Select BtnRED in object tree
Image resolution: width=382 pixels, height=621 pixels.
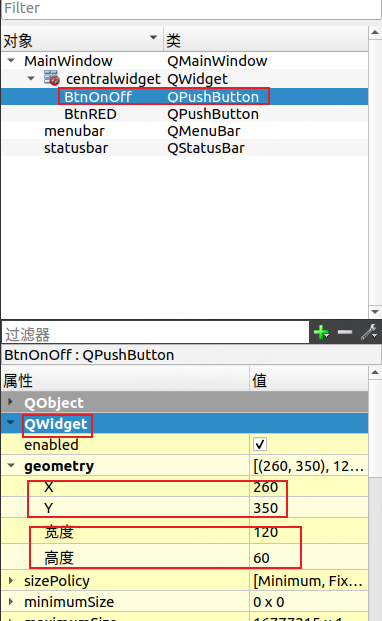(90, 114)
